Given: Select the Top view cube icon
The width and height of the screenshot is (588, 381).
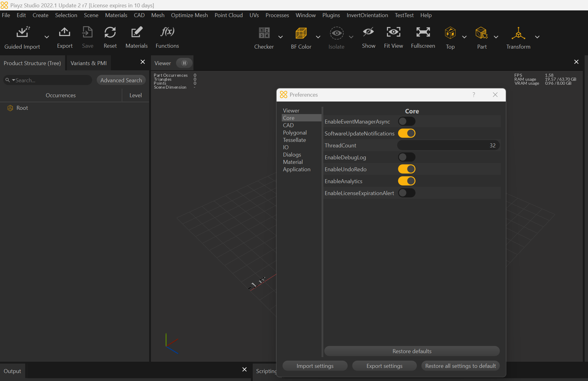Looking at the screenshot, I should (450, 33).
